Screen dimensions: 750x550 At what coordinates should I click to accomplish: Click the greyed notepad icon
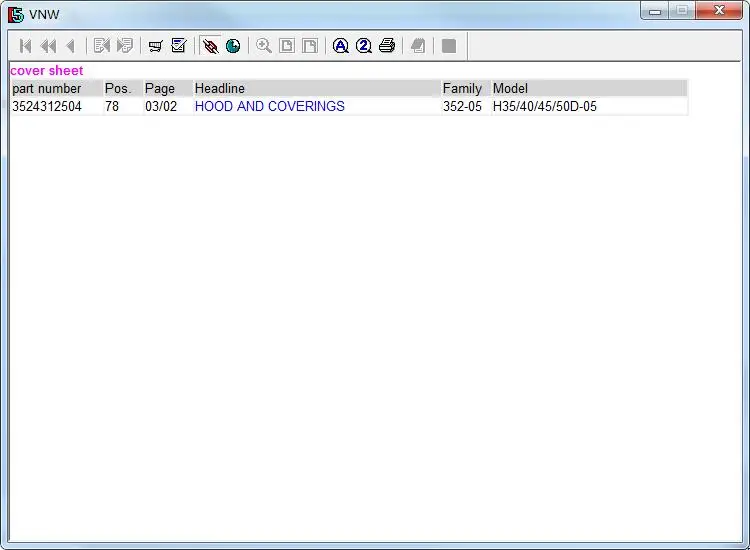418,46
